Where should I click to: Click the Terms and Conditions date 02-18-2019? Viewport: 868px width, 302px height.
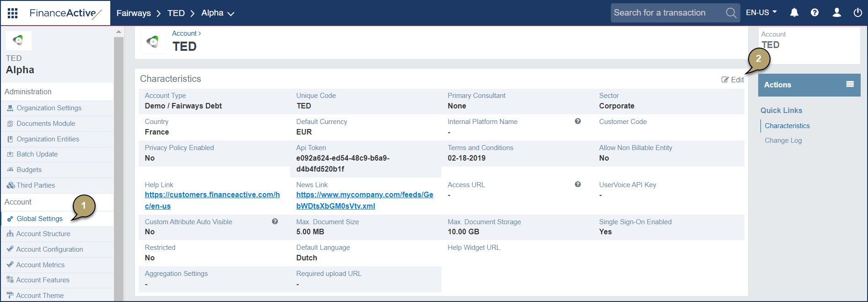(467, 158)
